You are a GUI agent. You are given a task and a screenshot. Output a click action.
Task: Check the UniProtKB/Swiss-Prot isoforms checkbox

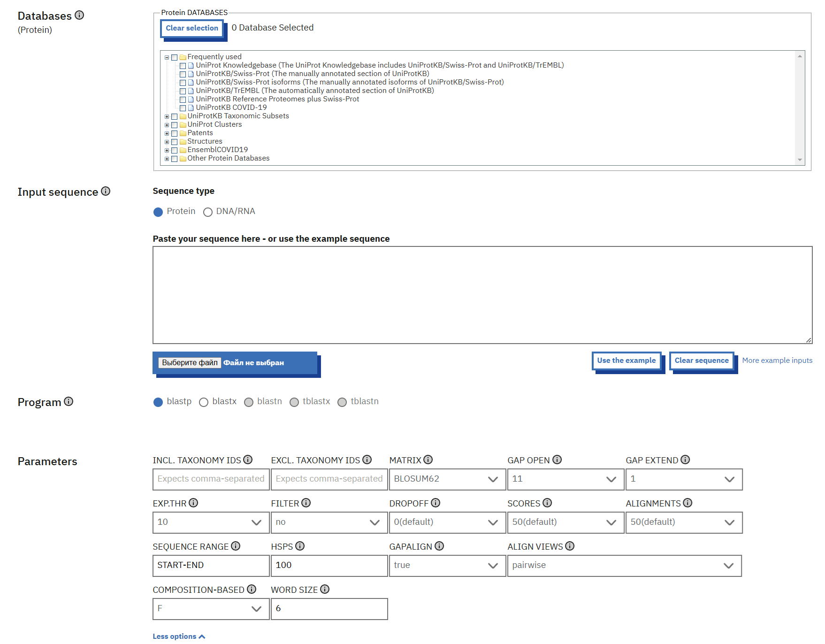coord(183,83)
